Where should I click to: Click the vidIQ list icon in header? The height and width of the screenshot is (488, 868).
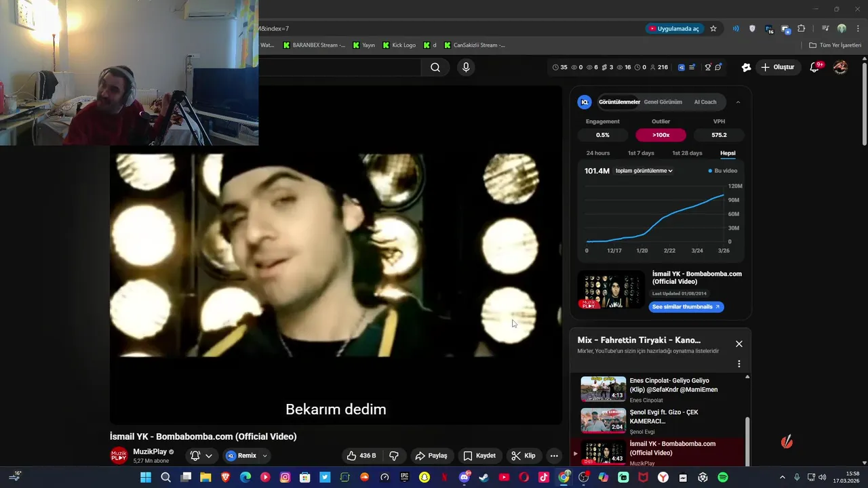pyautogui.click(x=692, y=67)
